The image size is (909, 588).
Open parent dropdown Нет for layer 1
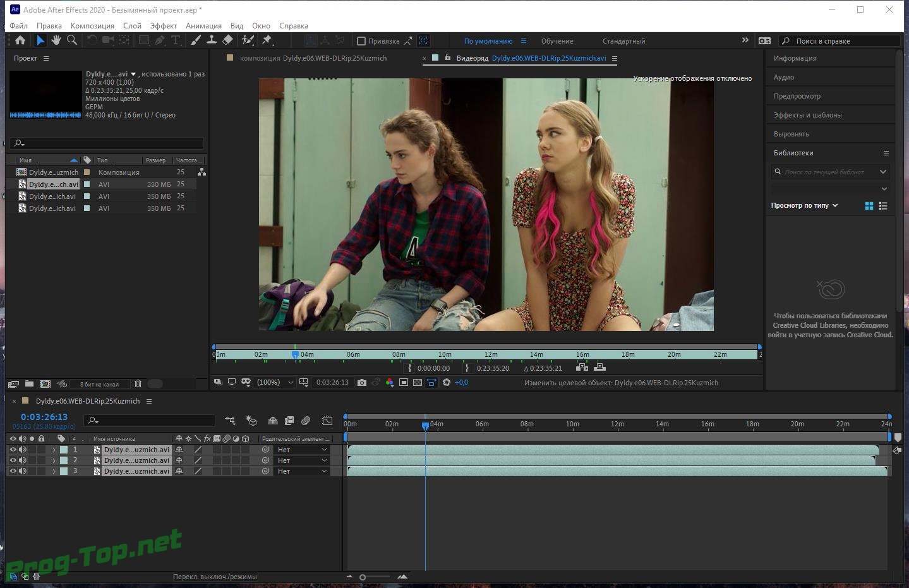click(x=302, y=450)
